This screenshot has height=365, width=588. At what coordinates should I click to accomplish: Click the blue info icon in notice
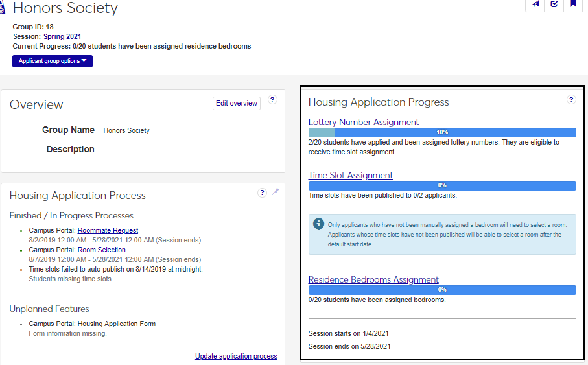pyautogui.click(x=318, y=224)
